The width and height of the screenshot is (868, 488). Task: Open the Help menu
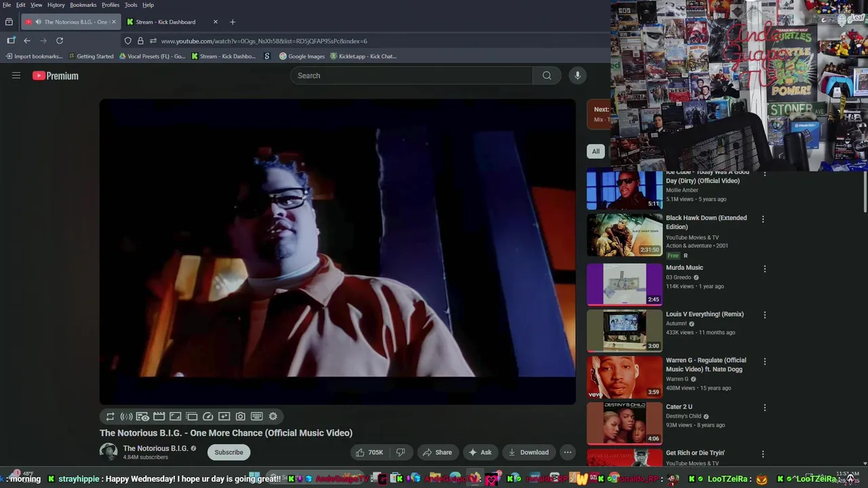click(x=148, y=5)
